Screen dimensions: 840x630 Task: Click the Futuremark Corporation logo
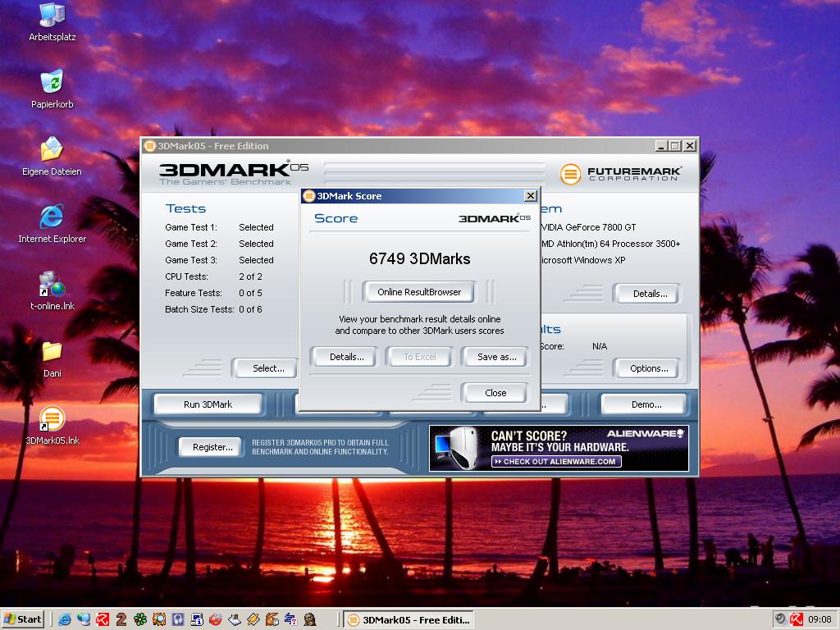620,174
